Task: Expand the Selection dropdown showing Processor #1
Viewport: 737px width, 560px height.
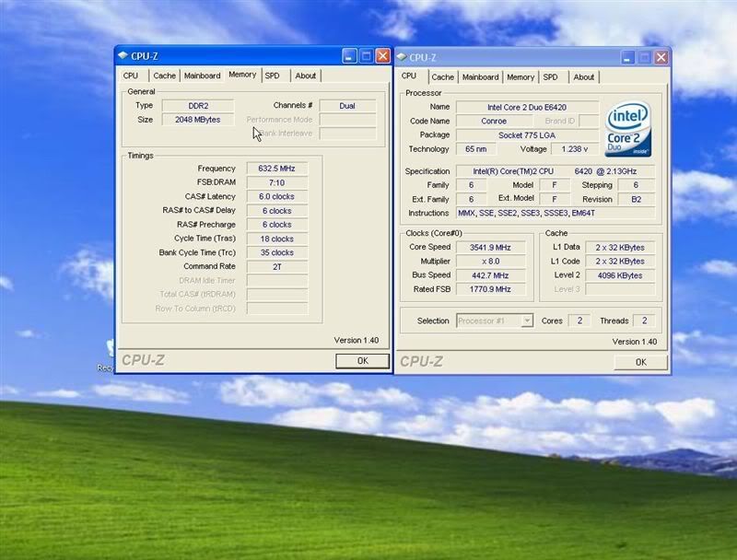Action: pyautogui.click(x=527, y=321)
